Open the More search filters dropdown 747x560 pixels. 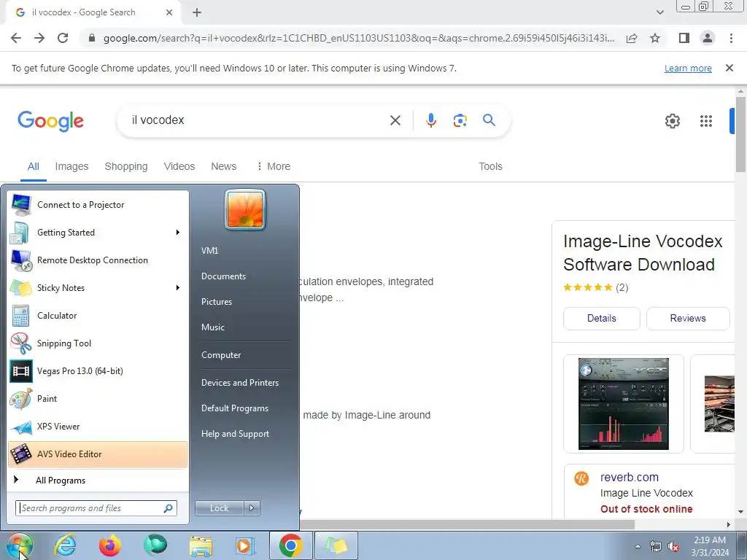pyautogui.click(x=274, y=166)
